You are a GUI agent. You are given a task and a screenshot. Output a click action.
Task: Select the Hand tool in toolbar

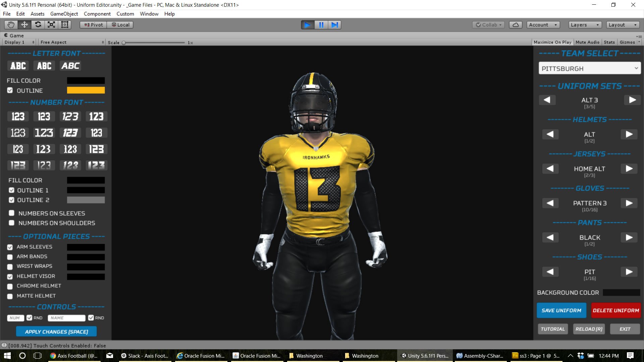click(11, 25)
